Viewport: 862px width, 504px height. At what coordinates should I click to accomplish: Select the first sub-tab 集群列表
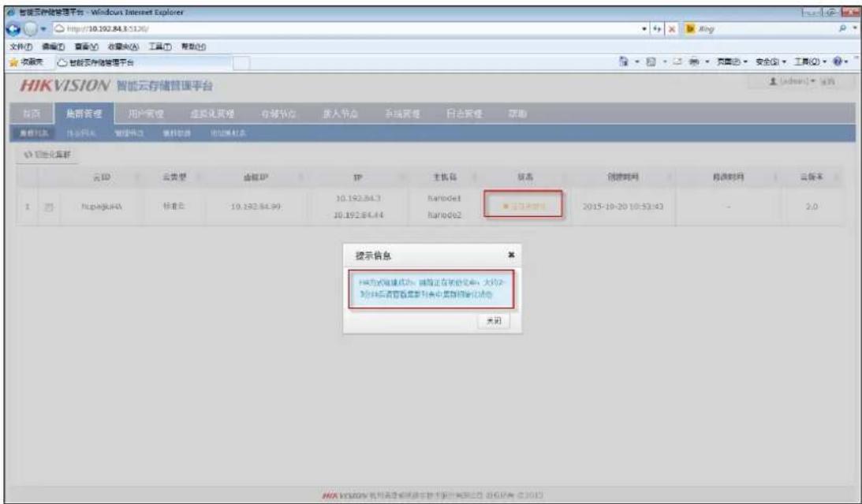point(34,133)
